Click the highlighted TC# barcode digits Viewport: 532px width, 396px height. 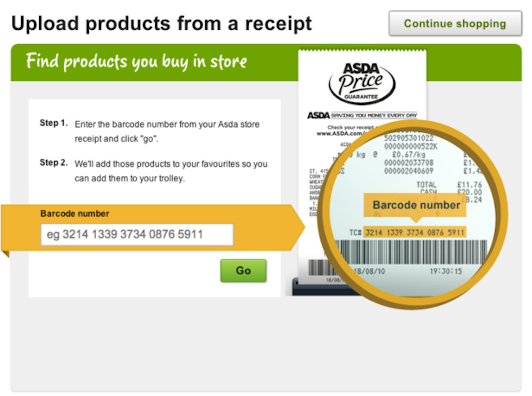pyautogui.click(x=414, y=233)
